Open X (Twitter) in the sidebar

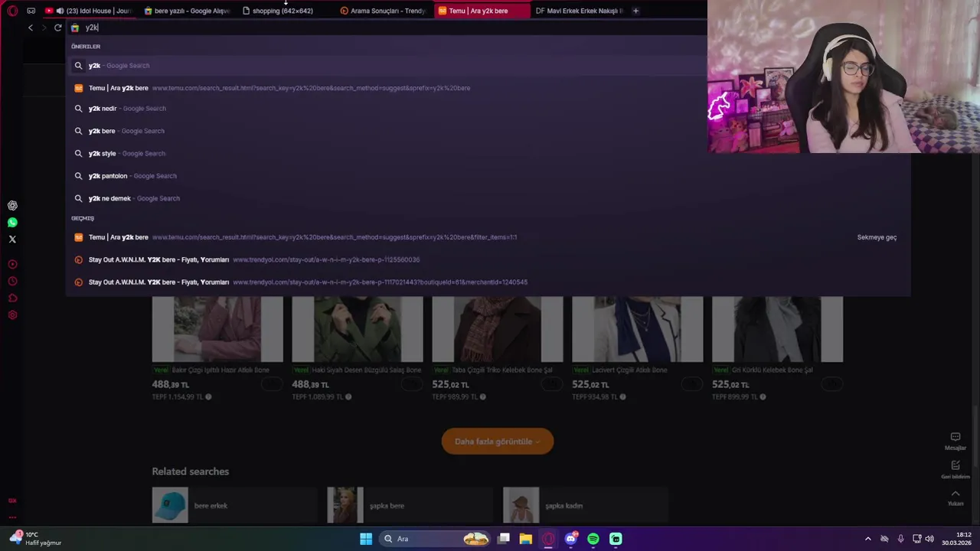[x=12, y=240]
